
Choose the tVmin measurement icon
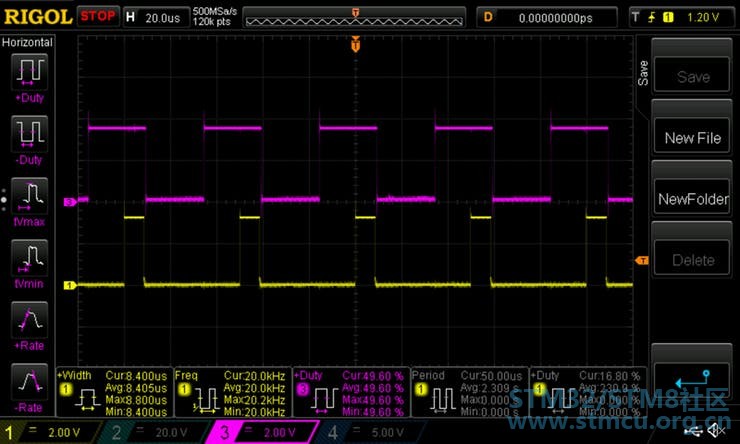click(x=29, y=258)
